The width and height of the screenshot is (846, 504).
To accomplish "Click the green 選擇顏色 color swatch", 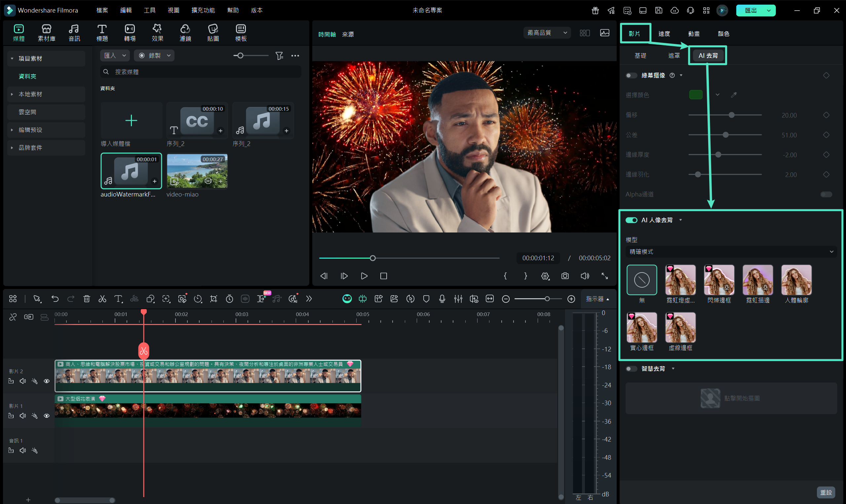I will (696, 95).
